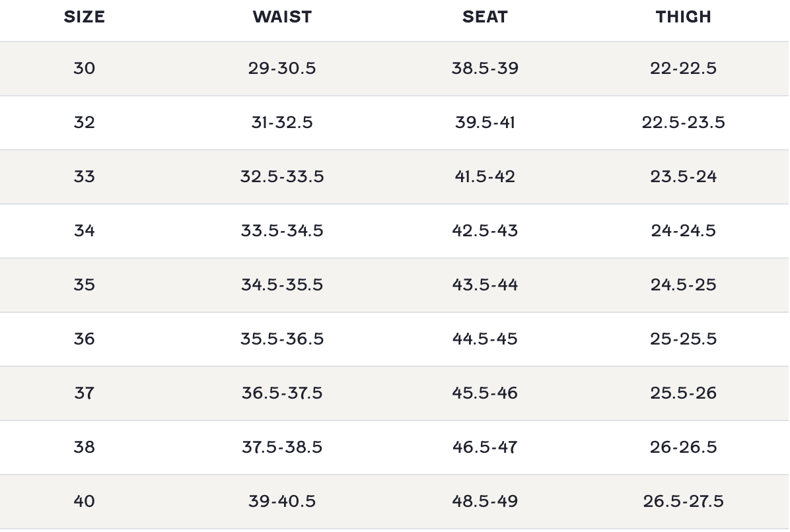Select seat measurement 38.5-39
790x532 pixels.
point(485,68)
